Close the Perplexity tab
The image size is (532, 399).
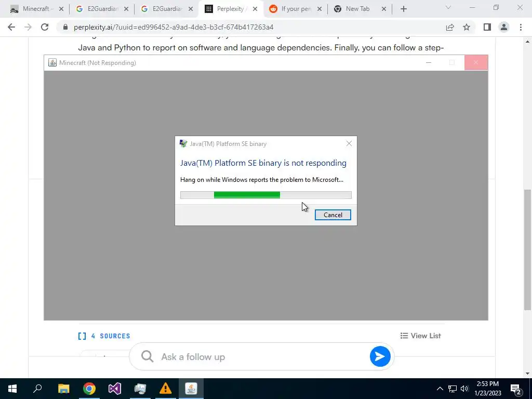[255, 9]
